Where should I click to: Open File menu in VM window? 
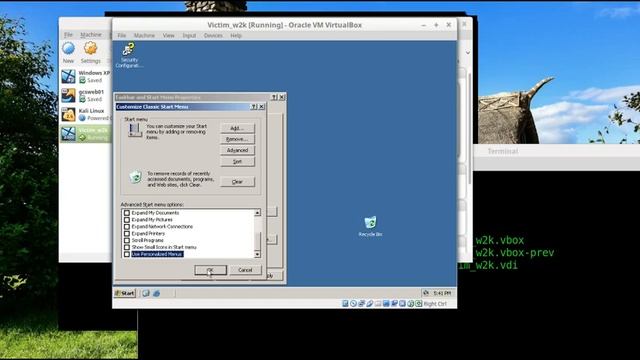(122, 36)
